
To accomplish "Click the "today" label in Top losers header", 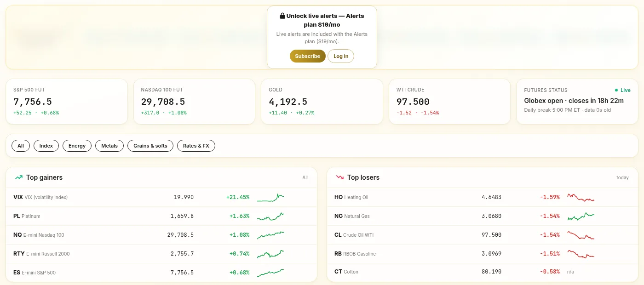I will pos(622,177).
